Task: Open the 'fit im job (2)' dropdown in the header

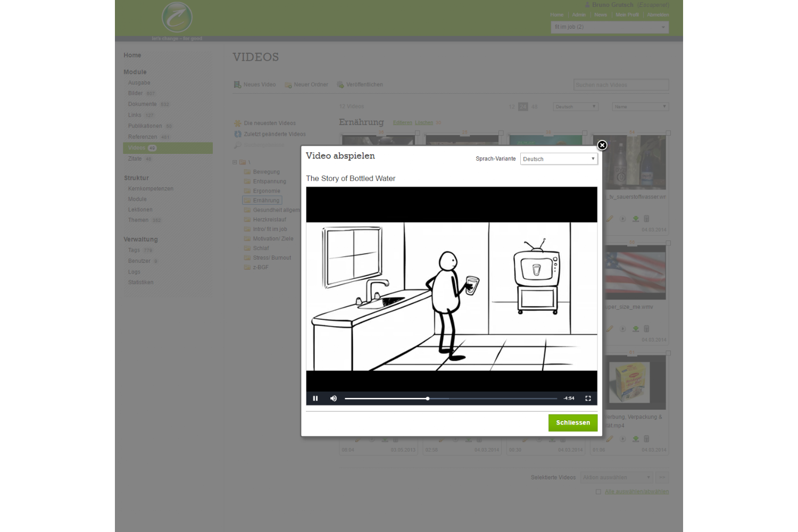Action: [x=609, y=27]
